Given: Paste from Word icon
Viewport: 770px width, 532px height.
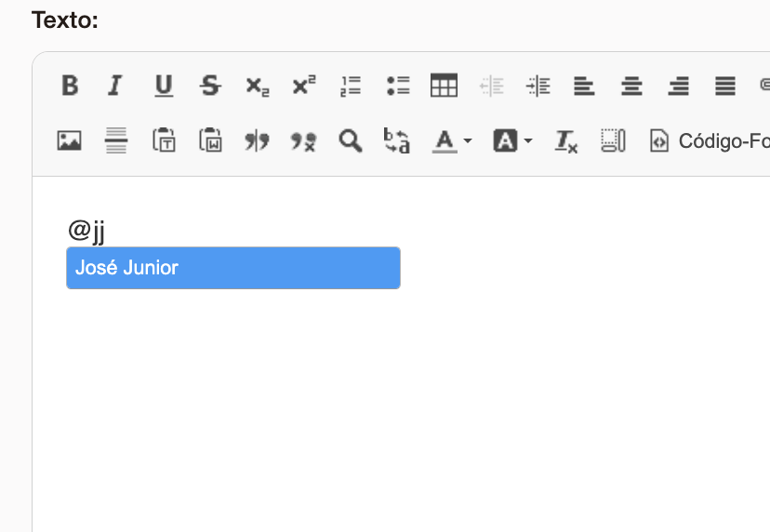Looking at the screenshot, I should (x=210, y=141).
